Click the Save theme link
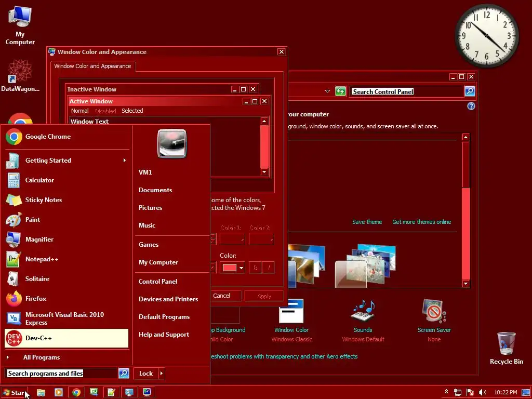Image resolution: width=532 pixels, height=399 pixels. tap(367, 222)
